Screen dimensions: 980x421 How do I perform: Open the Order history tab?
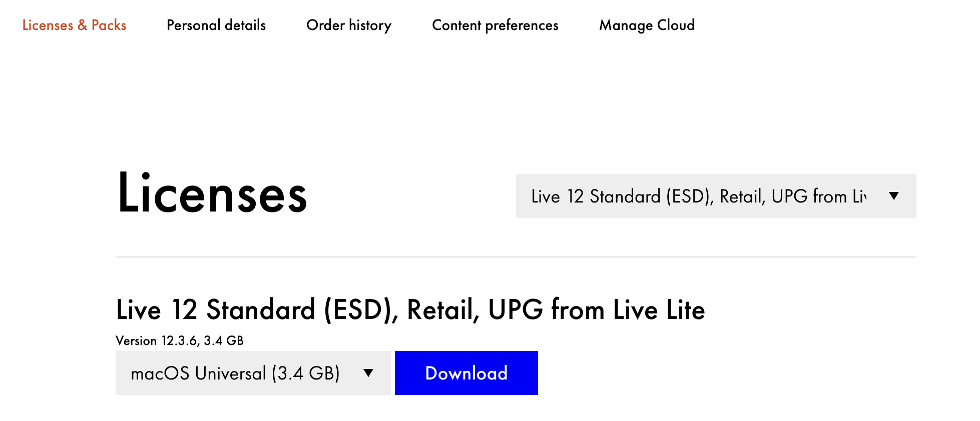(349, 25)
